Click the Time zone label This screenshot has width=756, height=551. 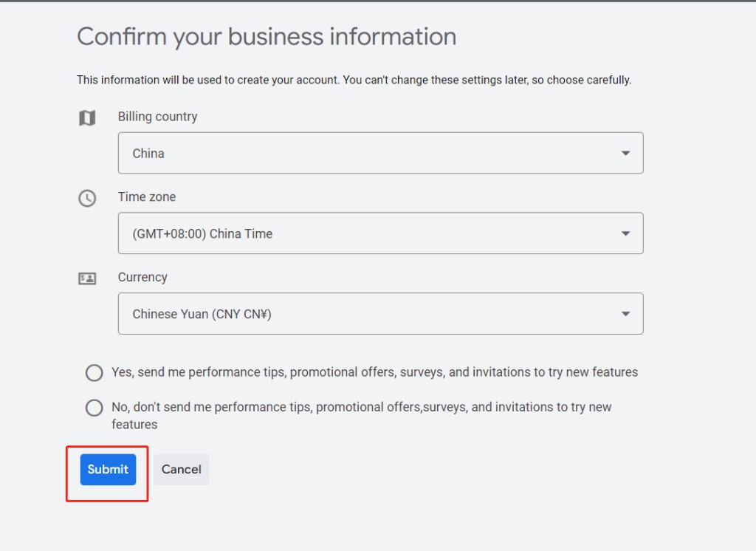pos(147,197)
